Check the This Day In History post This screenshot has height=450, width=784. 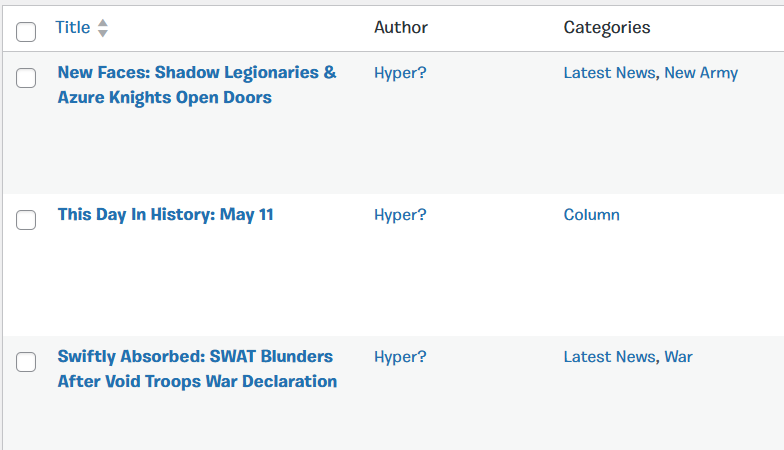[27, 221]
